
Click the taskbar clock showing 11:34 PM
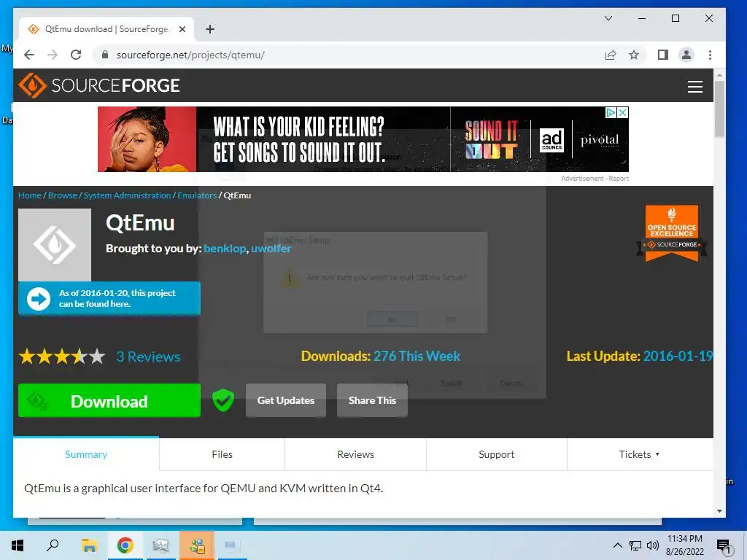click(684, 545)
